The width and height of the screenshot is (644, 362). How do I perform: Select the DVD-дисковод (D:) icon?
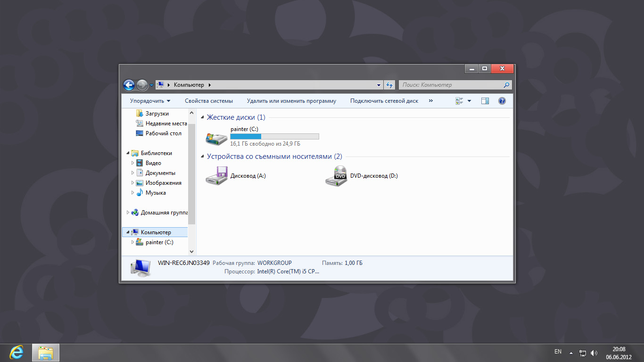[x=336, y=176]
